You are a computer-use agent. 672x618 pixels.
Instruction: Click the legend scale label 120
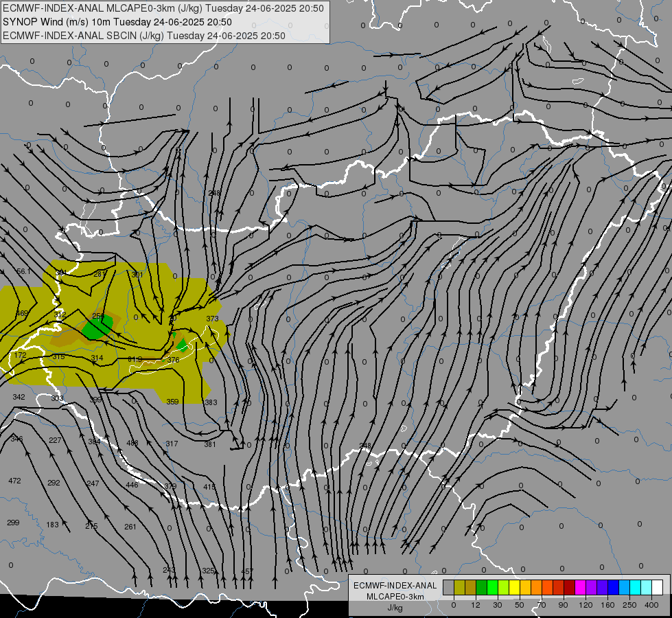point(586,605)
